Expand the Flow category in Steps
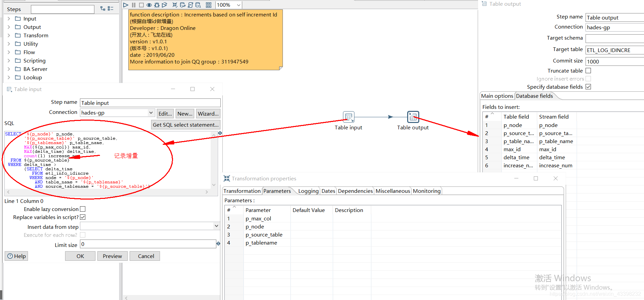The height and width of the screenshot is (300, 644). [x=9, y=52]
